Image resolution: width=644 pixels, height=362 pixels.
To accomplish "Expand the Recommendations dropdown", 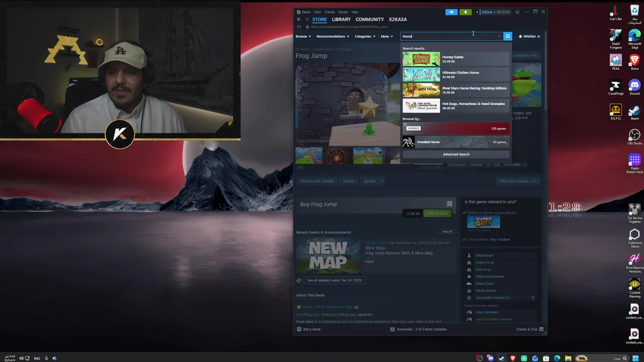I will [333, 36].
